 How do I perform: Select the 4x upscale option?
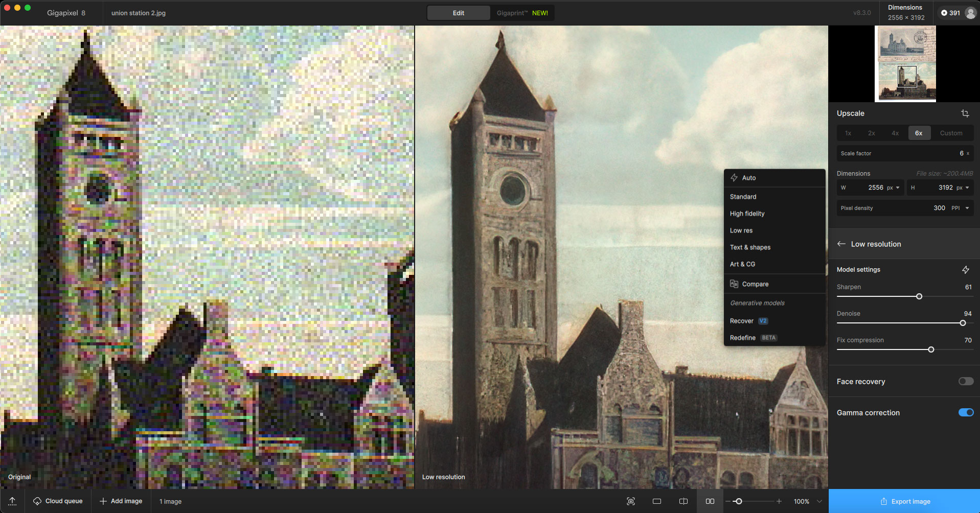coord(895,133)
